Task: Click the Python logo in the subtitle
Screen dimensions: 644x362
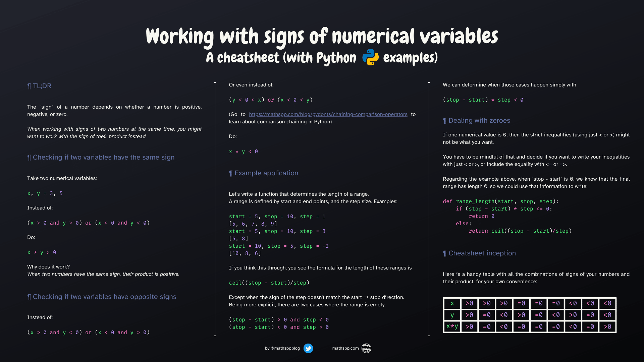Action: pos(370,57)
